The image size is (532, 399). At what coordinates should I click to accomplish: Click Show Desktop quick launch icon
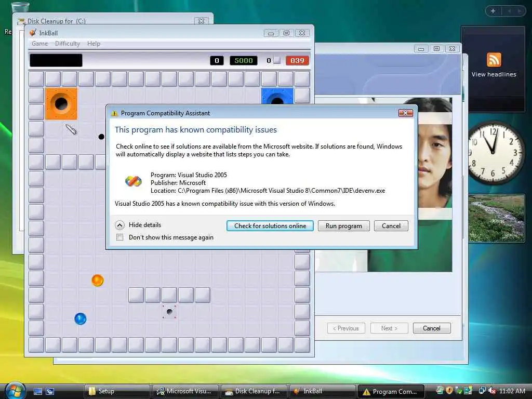point(37,391)
